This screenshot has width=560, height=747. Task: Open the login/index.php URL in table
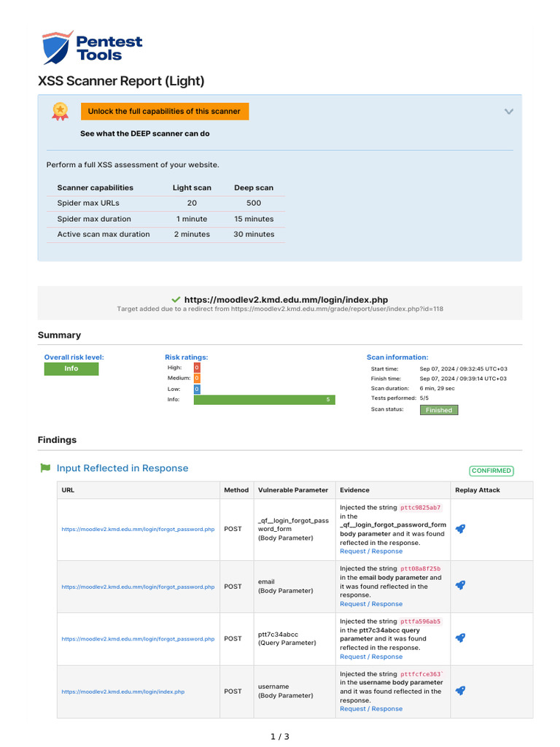122,692
